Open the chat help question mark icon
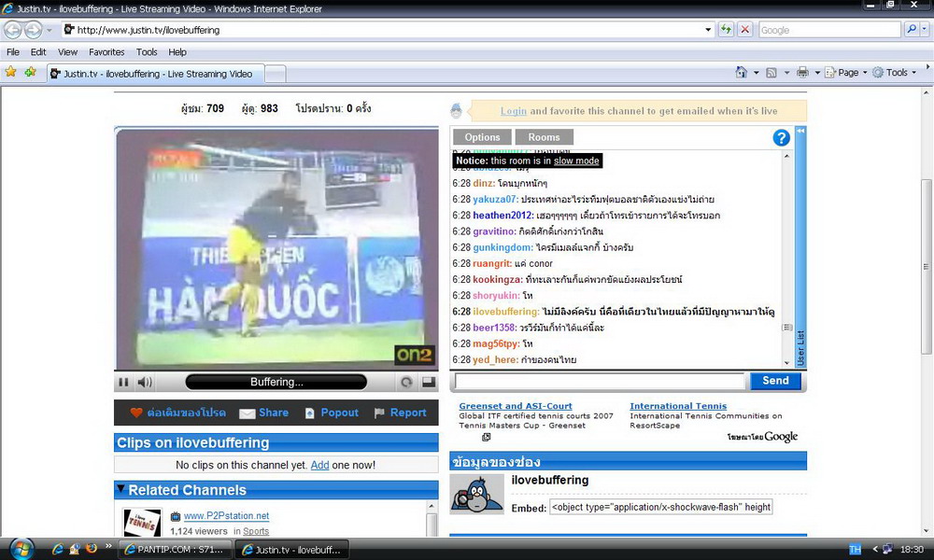The height and width of the screenshot is (560, 934). click(x=781, y=137)
